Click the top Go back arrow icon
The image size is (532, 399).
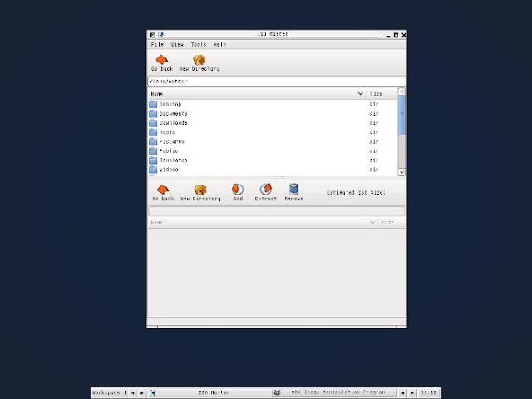[x=162, y=60]
